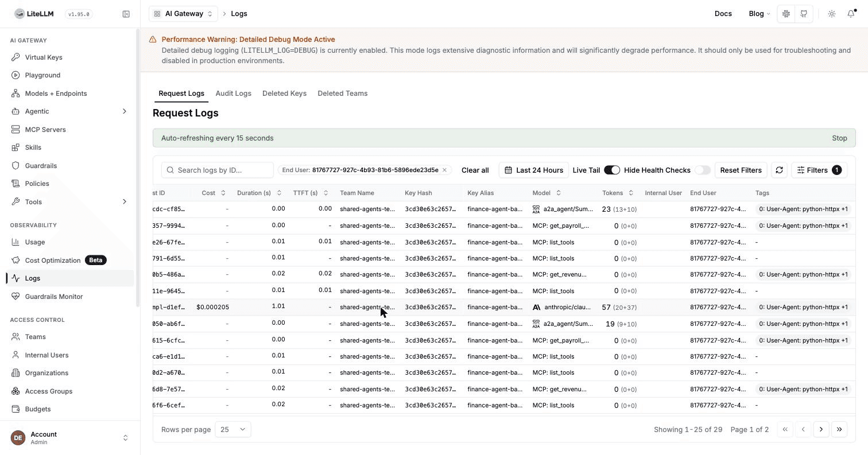Disable Live Tail toggle
Viewport: 868px width, 455px height.
tap(612, 170)
